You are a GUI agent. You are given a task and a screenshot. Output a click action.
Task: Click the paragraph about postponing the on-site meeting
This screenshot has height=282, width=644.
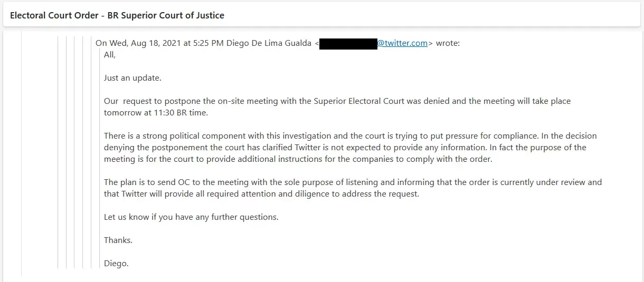[x=337, y=107]
